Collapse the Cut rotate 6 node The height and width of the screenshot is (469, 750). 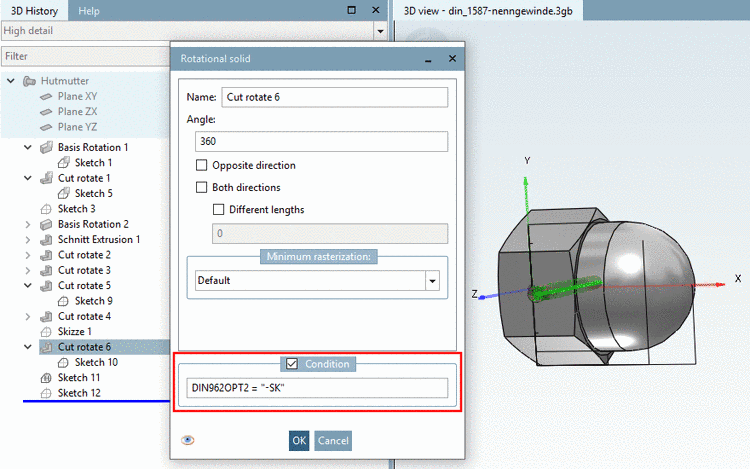[28, 347]
